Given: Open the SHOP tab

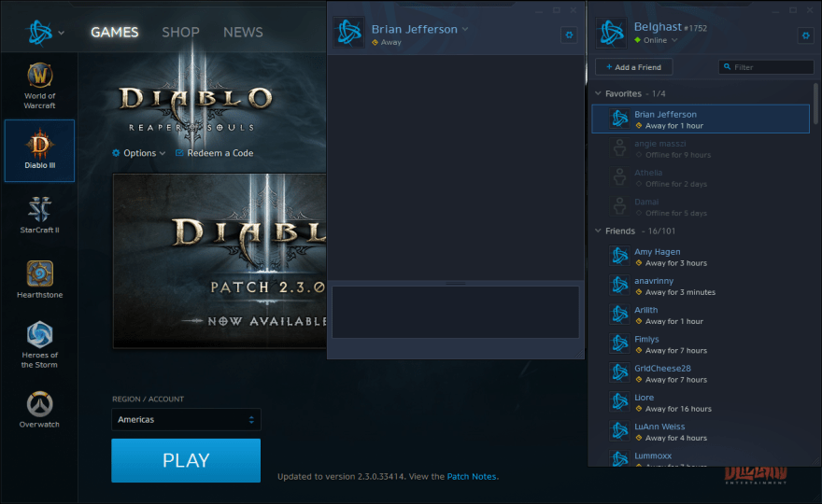Looking at the screenshot, I should pos(180,33).
